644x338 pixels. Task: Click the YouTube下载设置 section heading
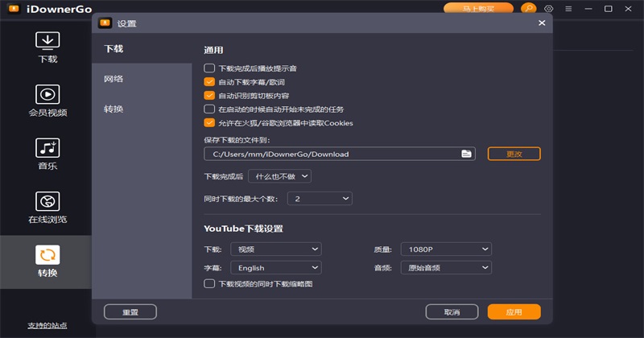(244, 229)
